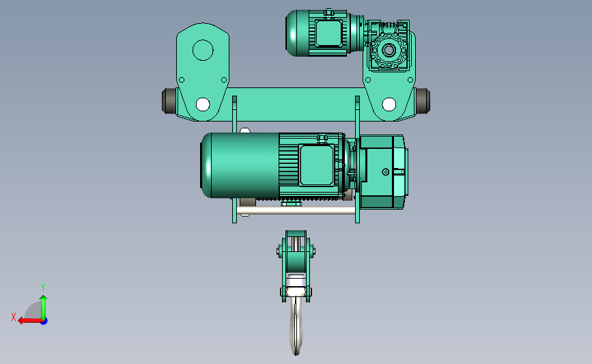Select the worm gearbox circular flange at top right
Image resolution: width=592 pixels, height=364 pixels.
(x=389, y=50)
